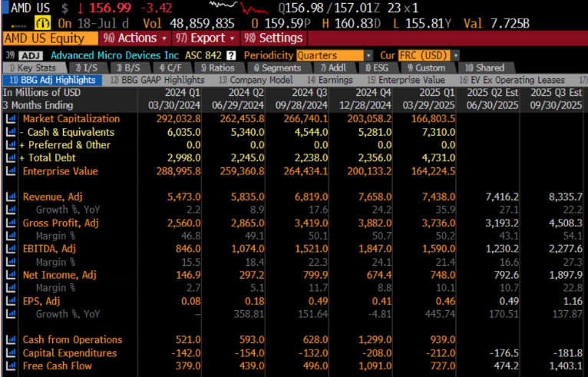The height and width of the screenshot is (377, 588).
Task: Click the 2024 Q1 column header
Action: pyautogui.click(x=182, y=92)
